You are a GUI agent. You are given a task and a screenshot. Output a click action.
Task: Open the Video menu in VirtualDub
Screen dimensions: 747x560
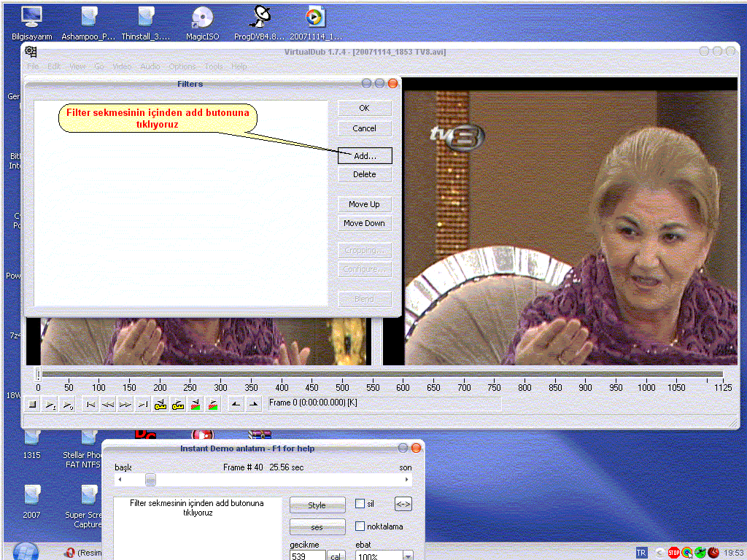click(x=122, y=66)
